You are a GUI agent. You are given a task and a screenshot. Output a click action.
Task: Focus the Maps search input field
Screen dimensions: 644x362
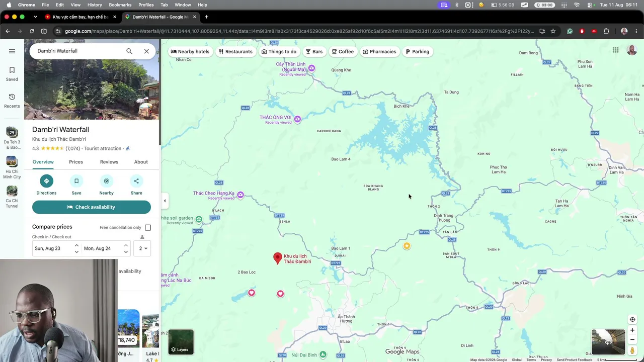(x=77, y=51)
